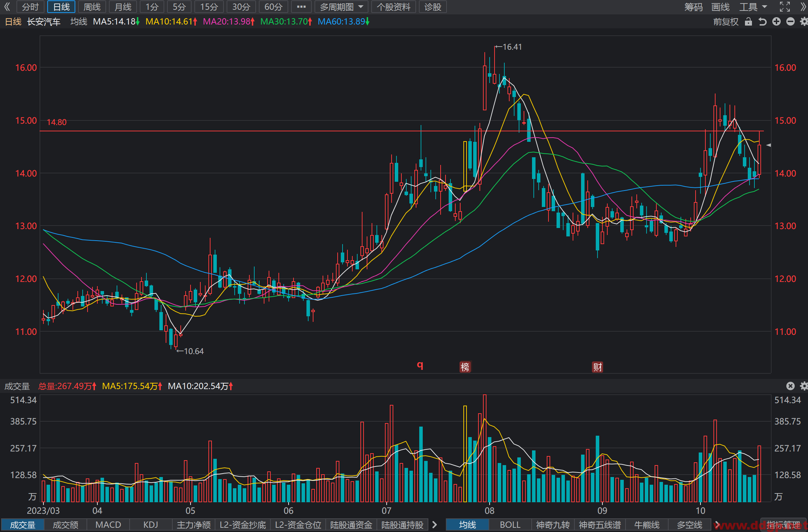808x532 pixels.
Task: Switch the main chart overlay to BOLL
Action: coord(510,525)
